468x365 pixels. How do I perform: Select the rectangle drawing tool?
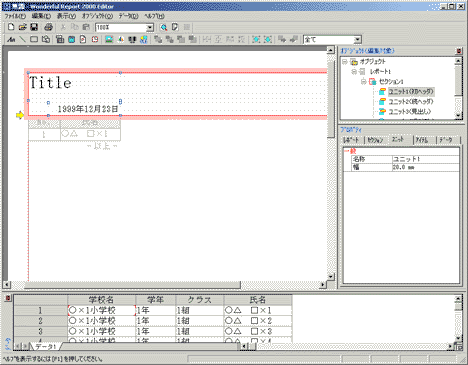[34, 39]
